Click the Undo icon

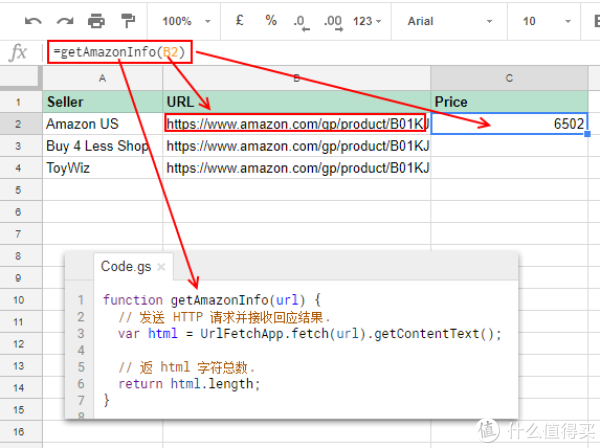[33, 21]
